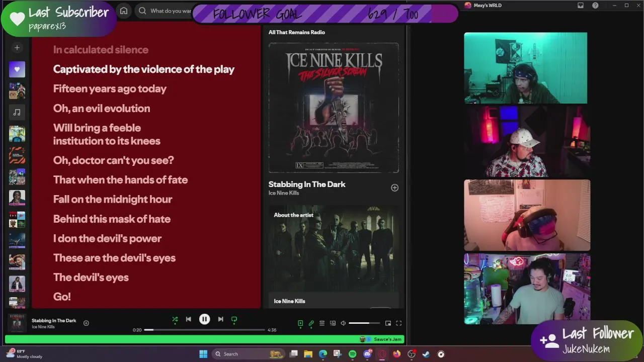Jump to lyric "Oh, doctor can't you see?"

114,160
